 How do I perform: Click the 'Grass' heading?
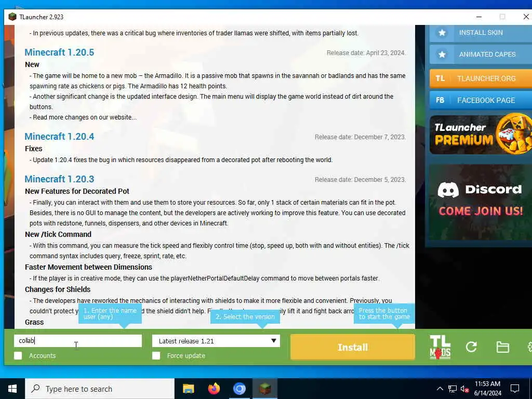pos(34,322)
